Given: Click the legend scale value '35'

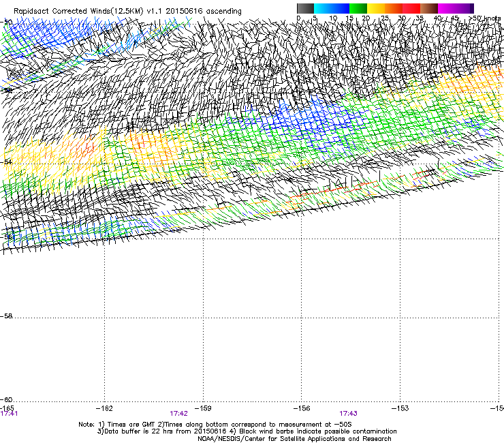Looking at the screenshot, I should [420, 18].
